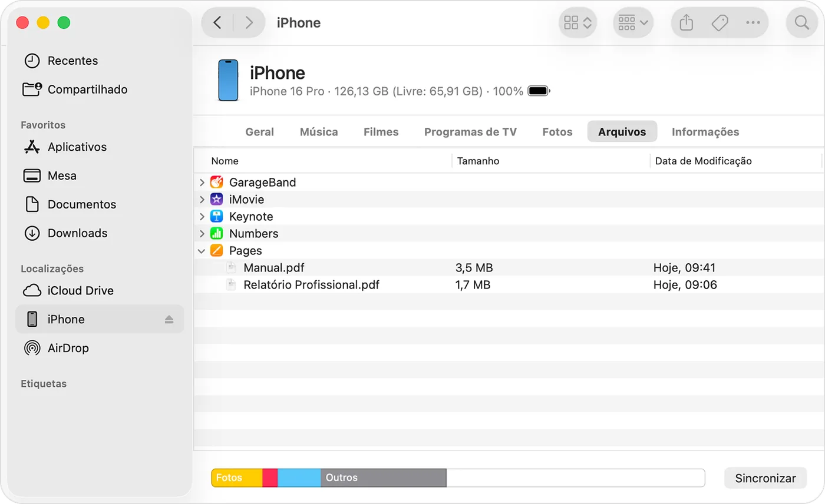The width and height of the screenshot is (825, 504).
Task: Select the Arquivos tab
Action: click(622, 132)
